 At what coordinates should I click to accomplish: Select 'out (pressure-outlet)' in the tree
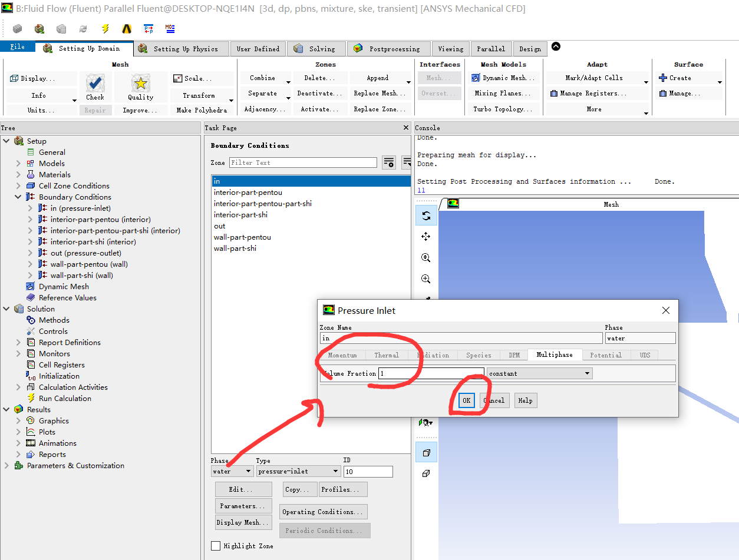[85, 253]
